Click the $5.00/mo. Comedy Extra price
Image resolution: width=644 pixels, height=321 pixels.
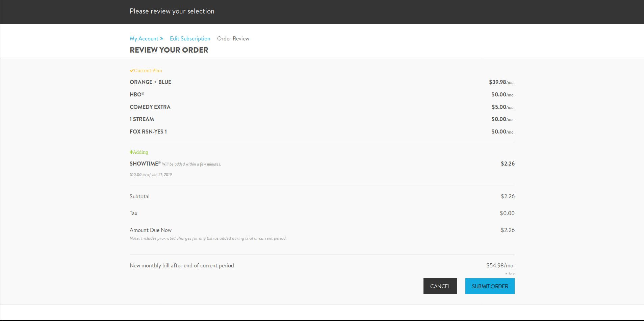pyautogui.click(x=503, y=107)
